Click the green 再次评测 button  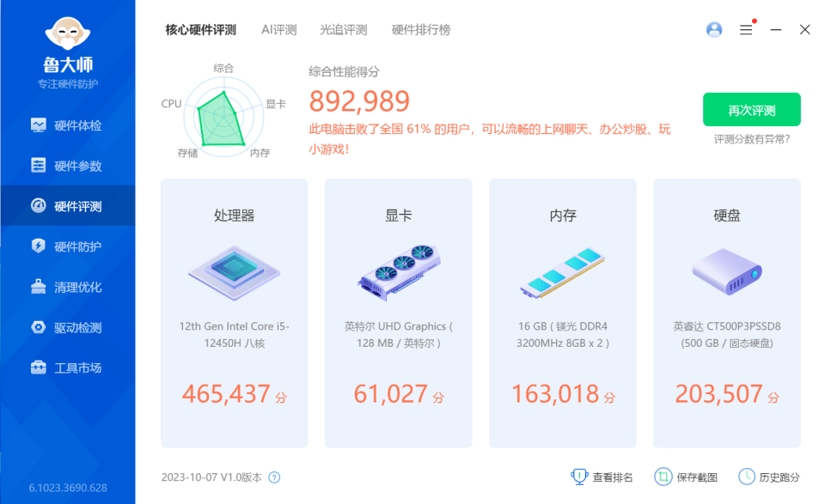751,110
